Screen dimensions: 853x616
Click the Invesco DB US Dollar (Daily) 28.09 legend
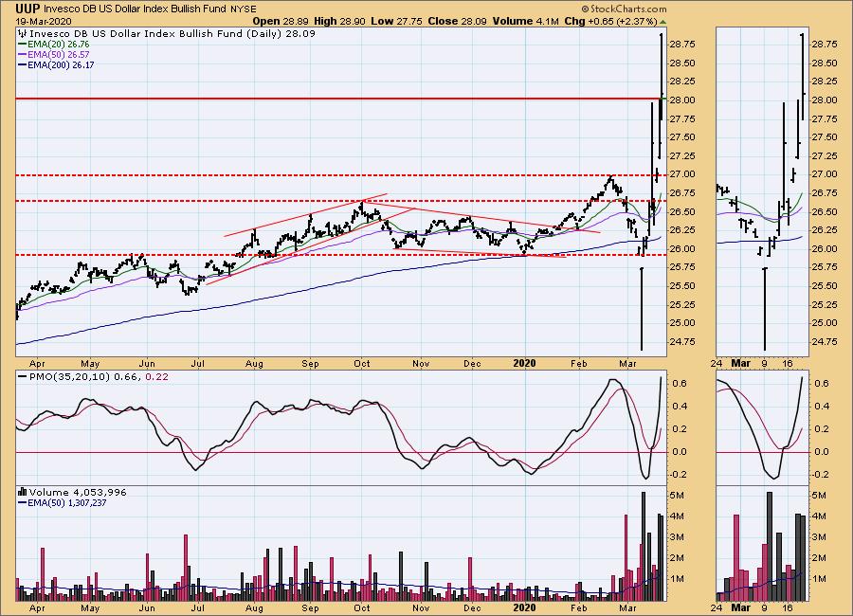click(x=172, y=34)
